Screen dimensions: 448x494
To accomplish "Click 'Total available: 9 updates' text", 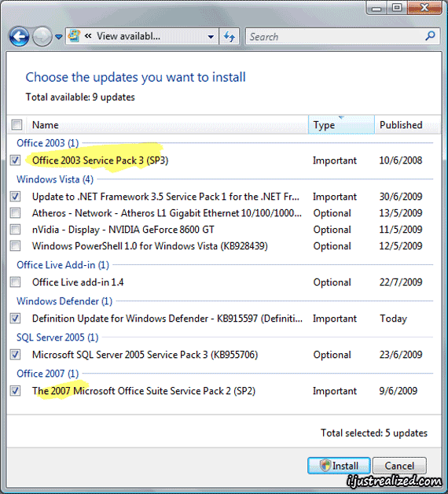I will point(80,97).
